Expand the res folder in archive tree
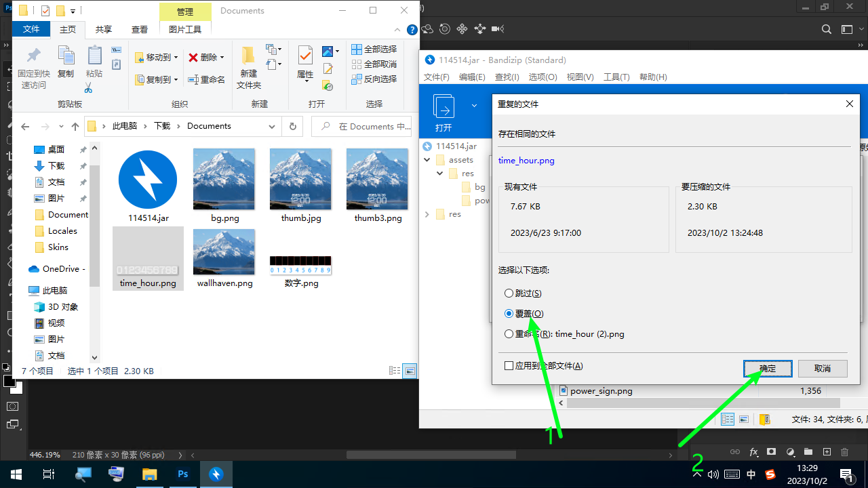The height and width of the screenshot is (488, 868). (427, 214)
